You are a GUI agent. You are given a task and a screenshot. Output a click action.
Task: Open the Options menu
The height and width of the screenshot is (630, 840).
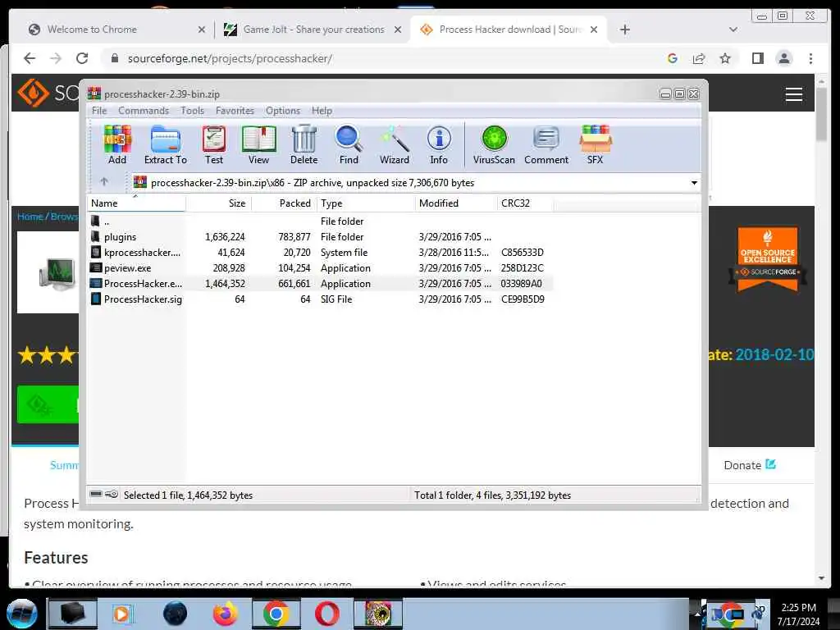(x=283, y=111)
